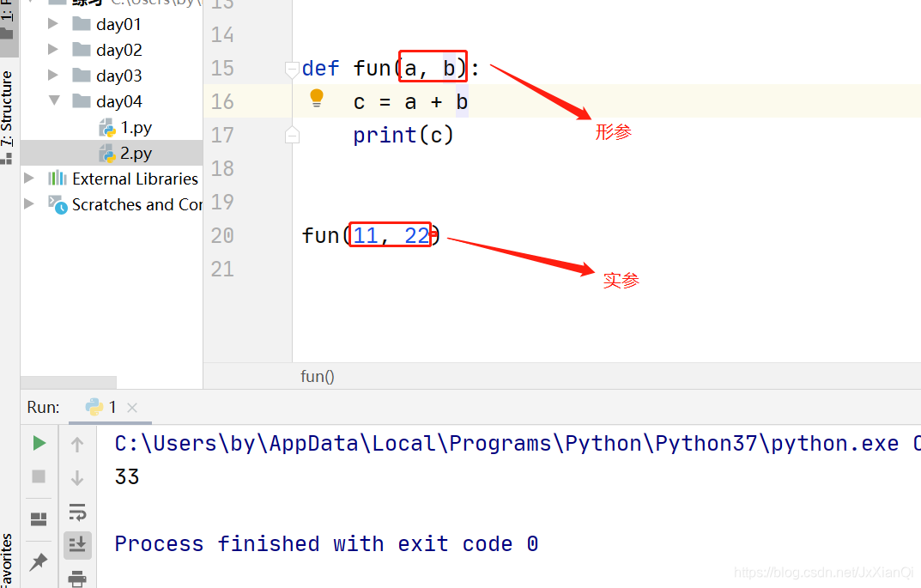Select External Libraries in project tree
The width and height of the screenshot is (921, 588).
(x=135, y=179)
